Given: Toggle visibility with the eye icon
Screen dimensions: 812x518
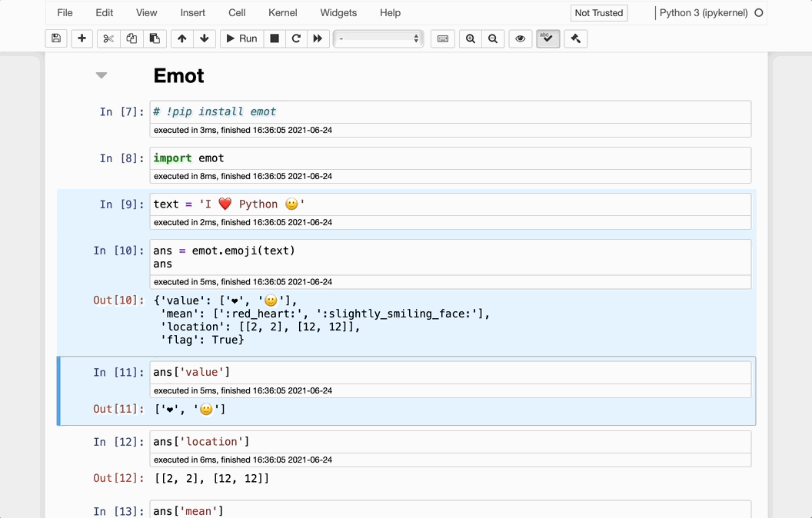Looking at the screenshot, I should [x=521, y=38].
